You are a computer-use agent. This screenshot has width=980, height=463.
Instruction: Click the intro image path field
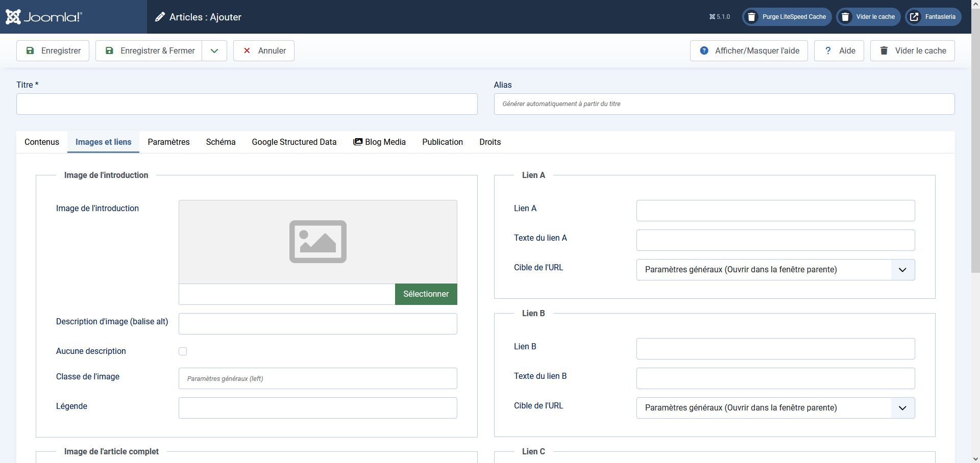tap(287, 294)
